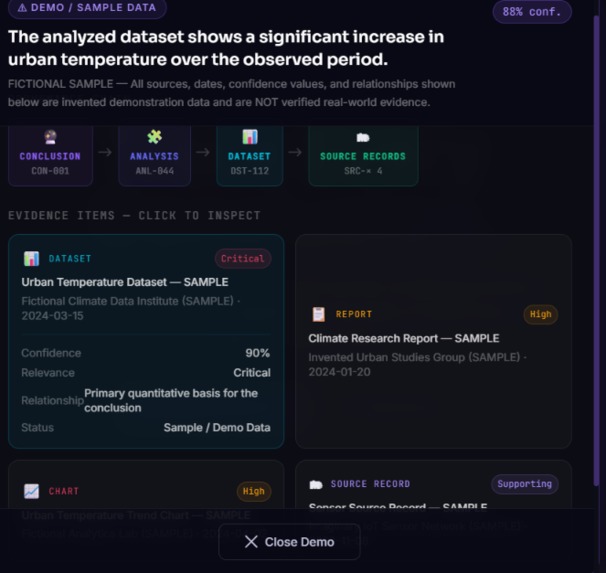
Task: Select the SOURCE RECORDS chain node
Action: 363,156
